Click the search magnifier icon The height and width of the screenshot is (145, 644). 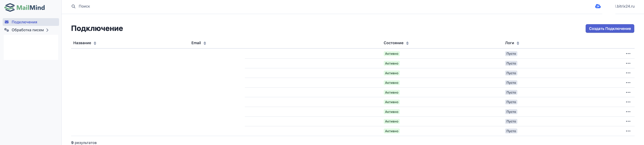[73, 7]
